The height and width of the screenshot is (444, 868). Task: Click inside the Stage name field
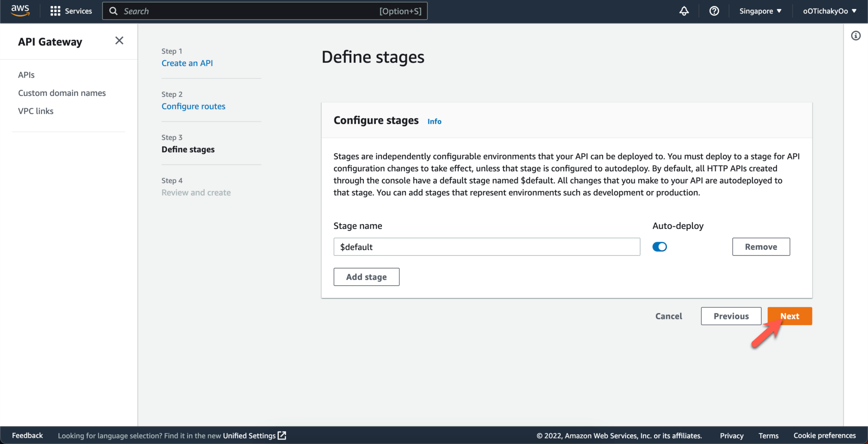click(487, 246)
